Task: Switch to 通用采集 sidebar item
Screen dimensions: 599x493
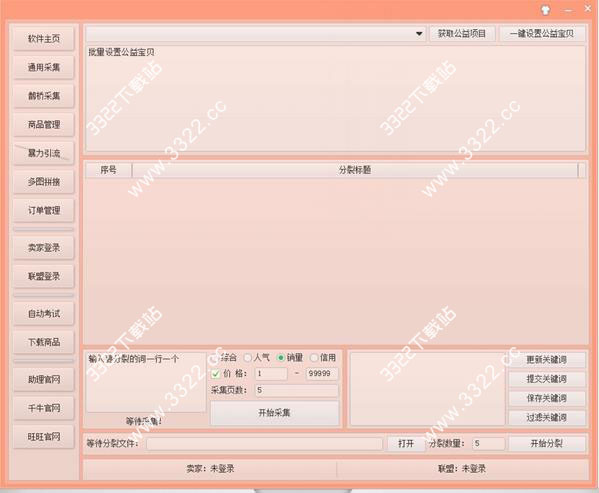Action: pyautogui.click(x=44, y=67)
